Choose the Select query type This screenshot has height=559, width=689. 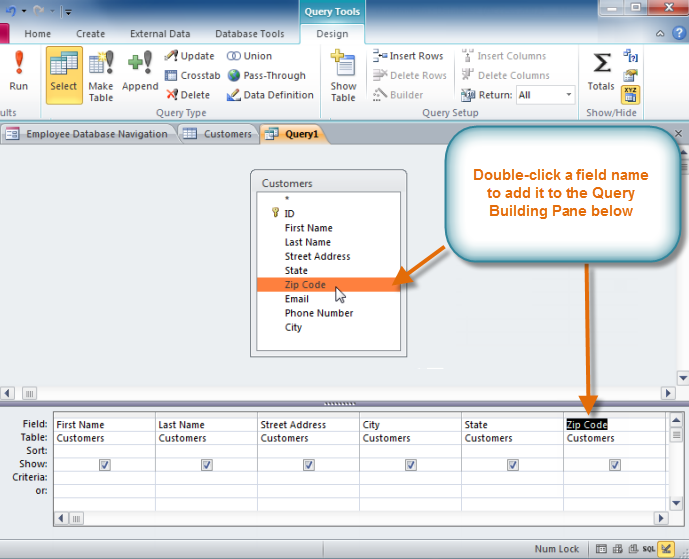click(x=64, y=75)
